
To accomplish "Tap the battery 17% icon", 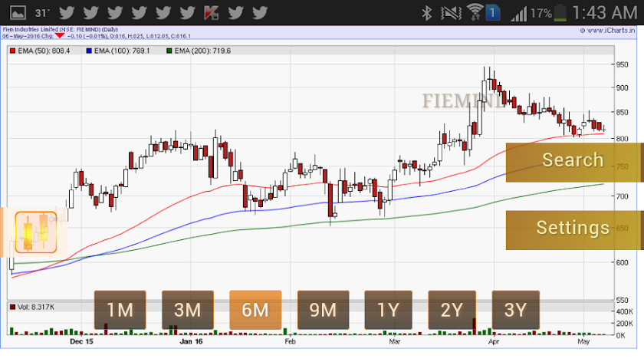I will click(x=560, y=13).
